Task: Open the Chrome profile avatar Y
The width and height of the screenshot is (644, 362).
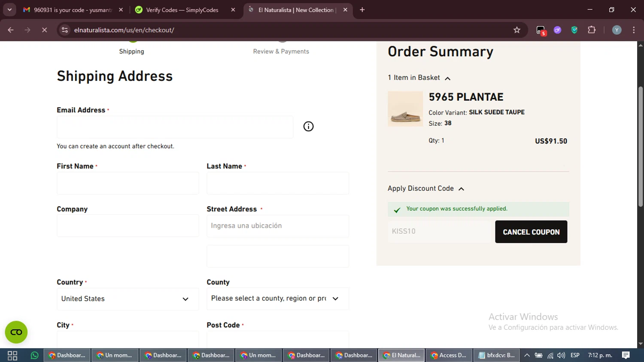Action: tap(617, 30)
